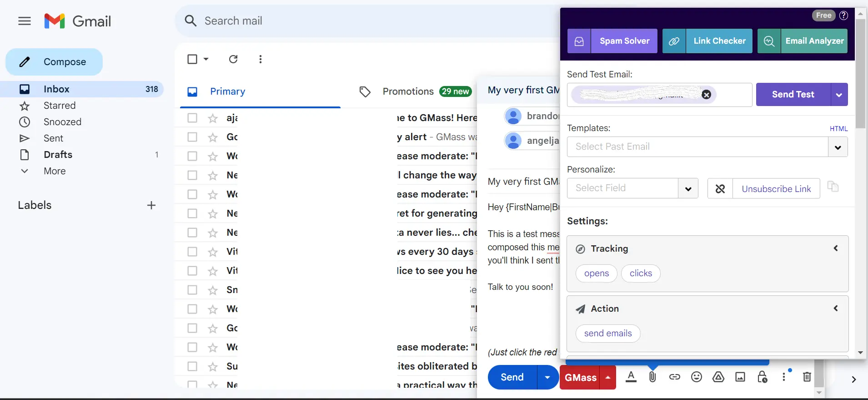Image resolution: width=868 pixels, height=400 pixels.
Task: Open the Starred folder
Action: click(x=59, y=106)
